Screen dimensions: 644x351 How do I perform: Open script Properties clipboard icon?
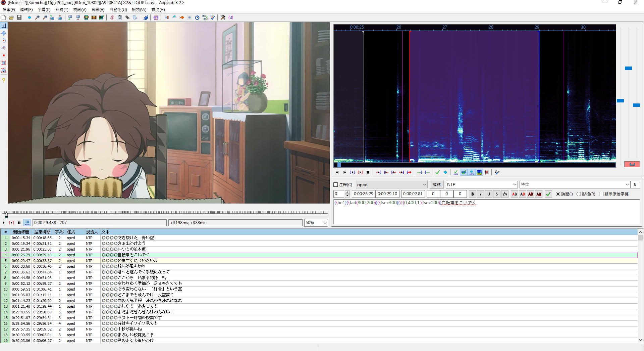[120, 17]
